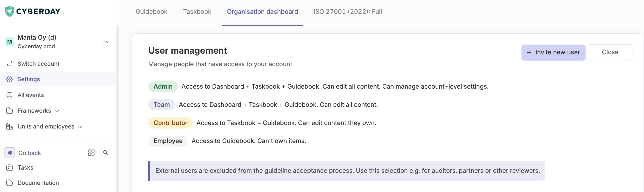644x192 pixels.
Task: Click the Tasks checklist icon
Action: pyautogui.click(x=10, y=168)
